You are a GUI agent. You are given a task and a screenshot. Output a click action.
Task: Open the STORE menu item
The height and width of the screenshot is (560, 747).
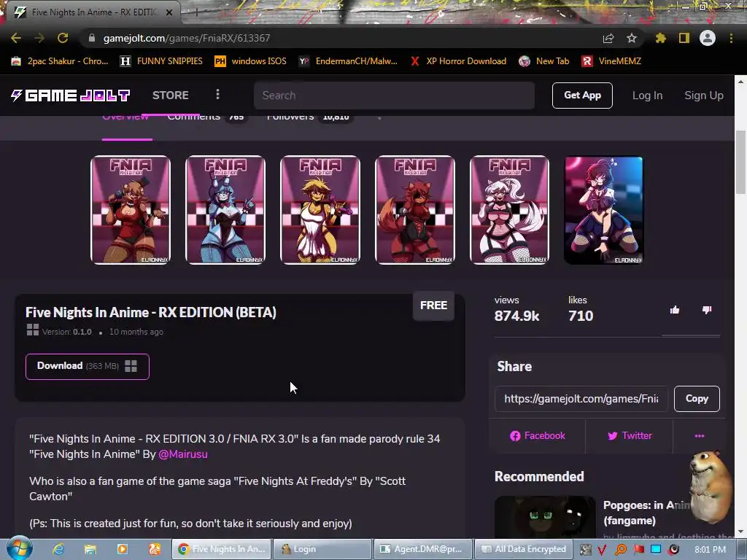(171, 96)
